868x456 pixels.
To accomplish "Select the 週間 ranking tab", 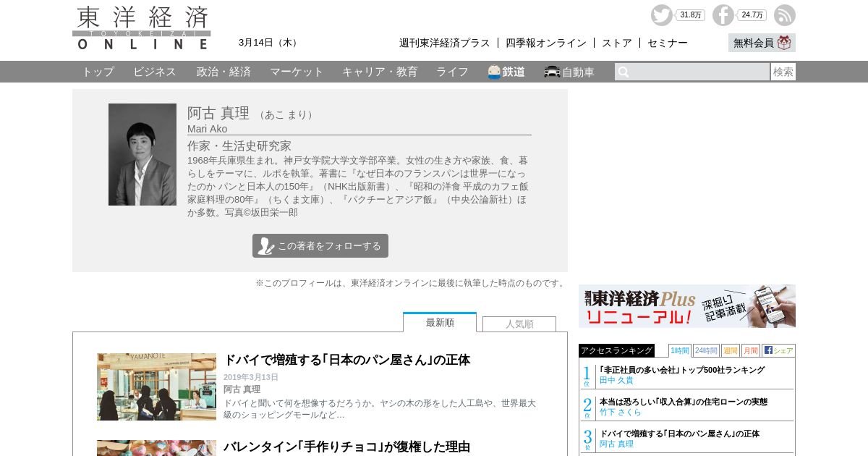I will [x=731, y=350].
